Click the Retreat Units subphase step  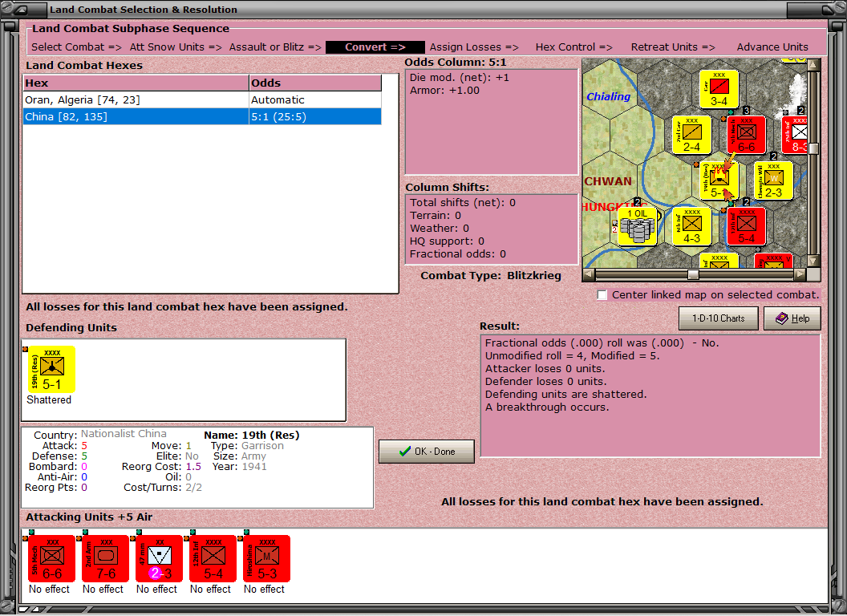[673, 47]
